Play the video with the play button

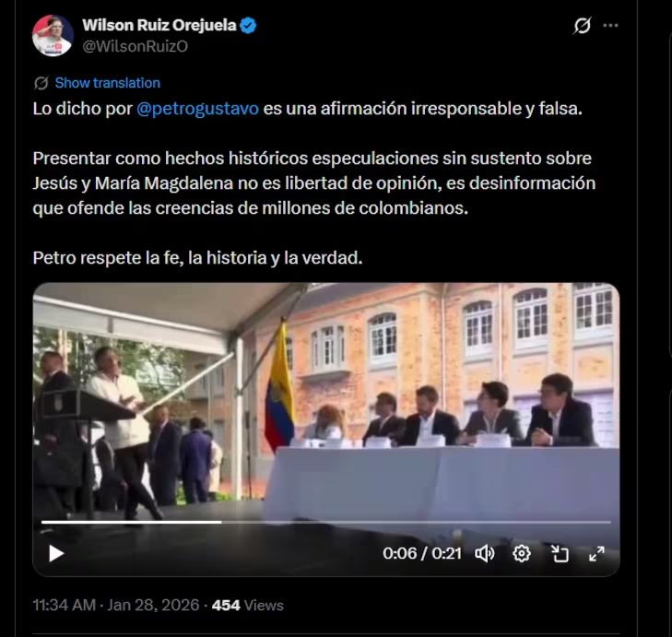pyautogui.click(x=56, y=553)
